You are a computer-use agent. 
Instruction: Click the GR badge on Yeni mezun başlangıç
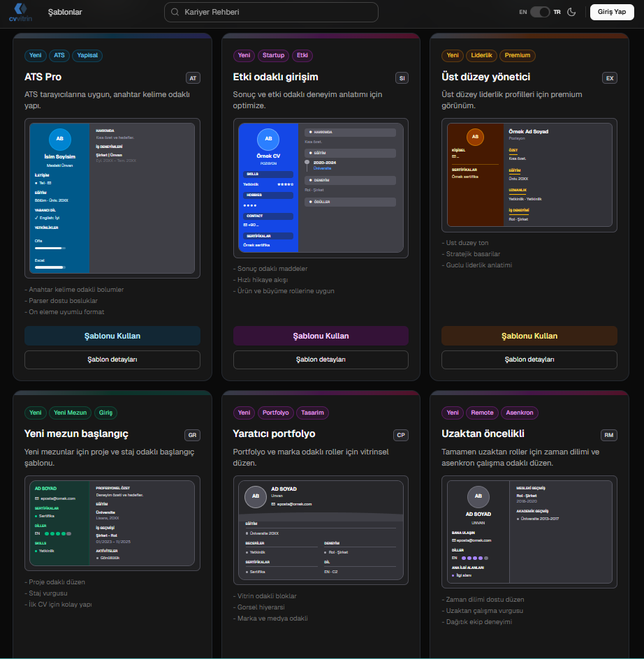tap(192, 435)
